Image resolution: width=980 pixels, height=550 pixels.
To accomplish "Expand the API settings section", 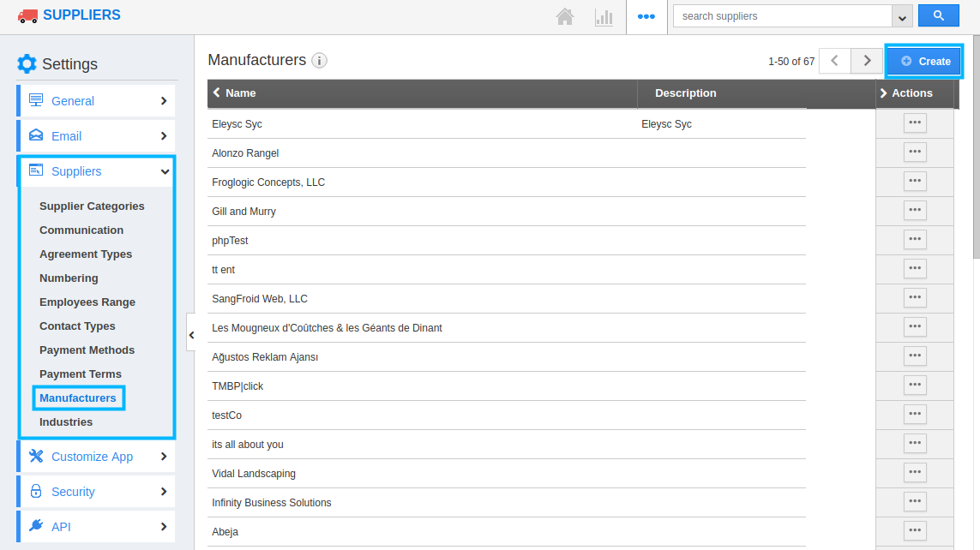I will coord(96,527).
